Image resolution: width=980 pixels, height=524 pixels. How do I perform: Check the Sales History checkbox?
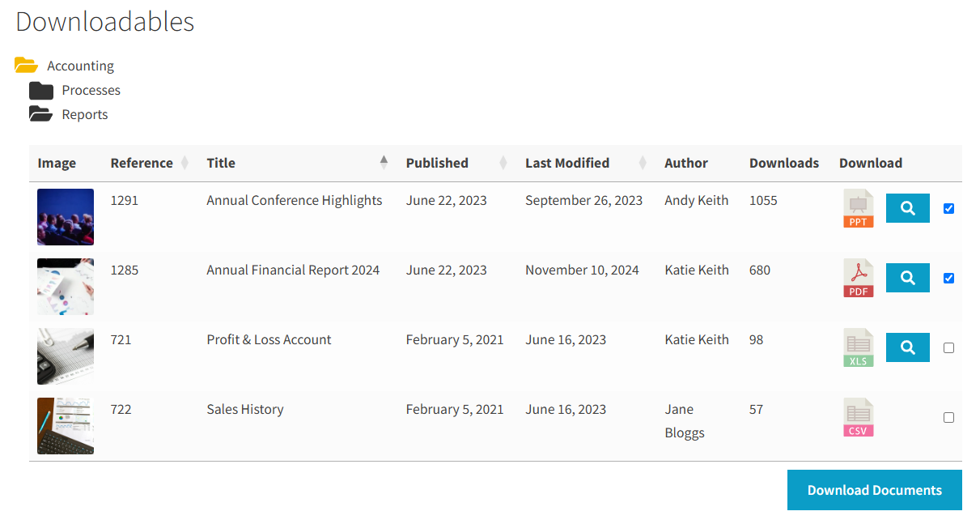point(948,418)
